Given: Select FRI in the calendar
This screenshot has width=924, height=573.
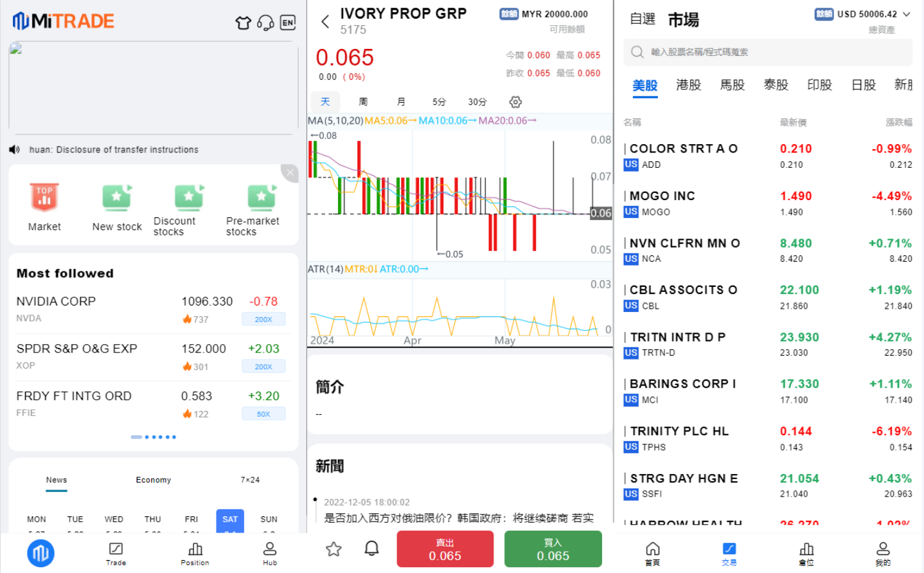Looking at the screenshot, I should pyautogui.click(x=191, y=520).
